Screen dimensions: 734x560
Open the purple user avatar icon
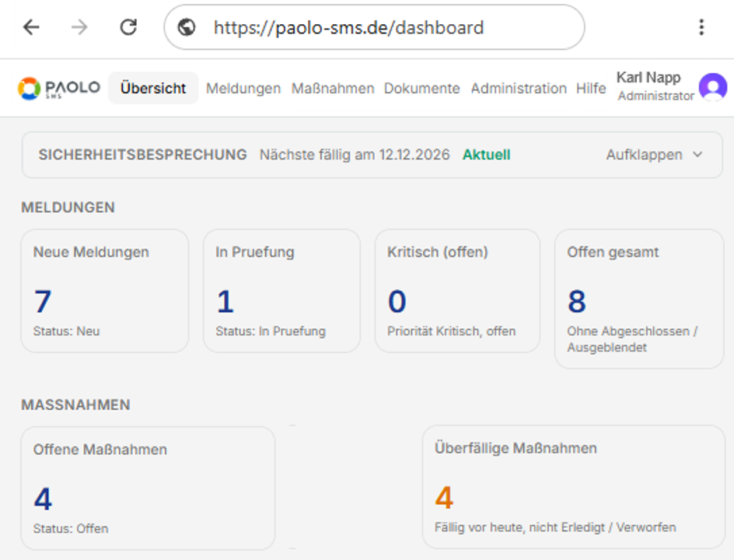713,88
